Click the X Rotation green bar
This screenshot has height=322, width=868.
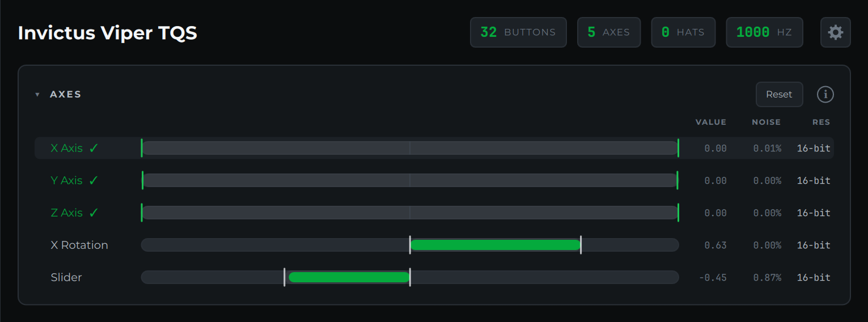coord(495,245)
